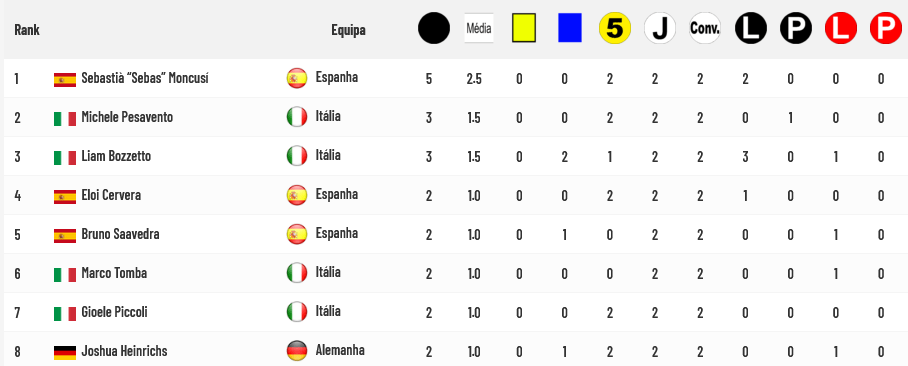Click the red L circle icon
Viewport: 908px width, 366px height.
point(841,28)
